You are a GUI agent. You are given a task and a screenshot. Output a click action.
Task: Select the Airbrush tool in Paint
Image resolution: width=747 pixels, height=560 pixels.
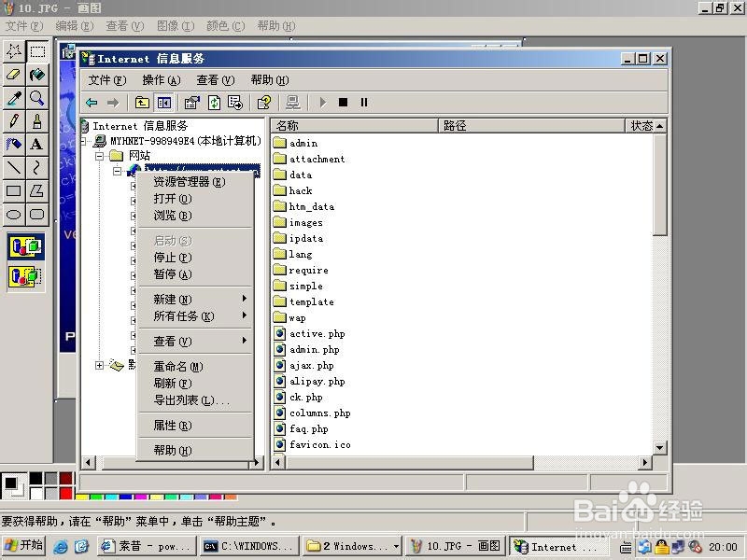12,145
